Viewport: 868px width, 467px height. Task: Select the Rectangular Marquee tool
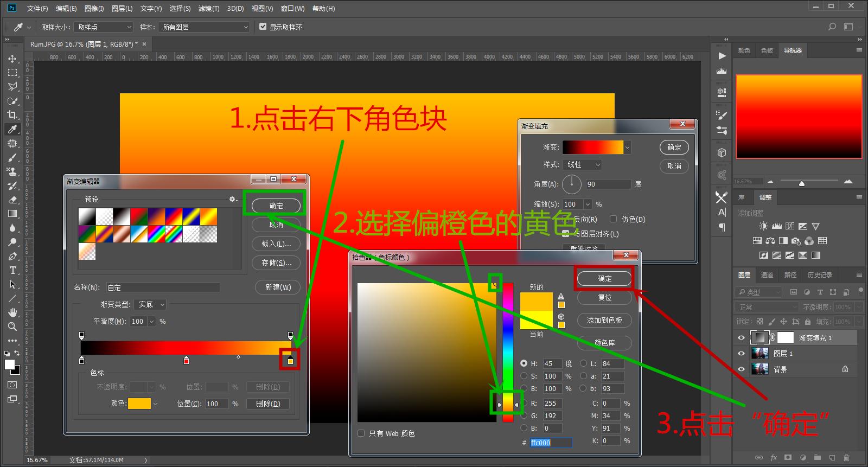(12, 73)
